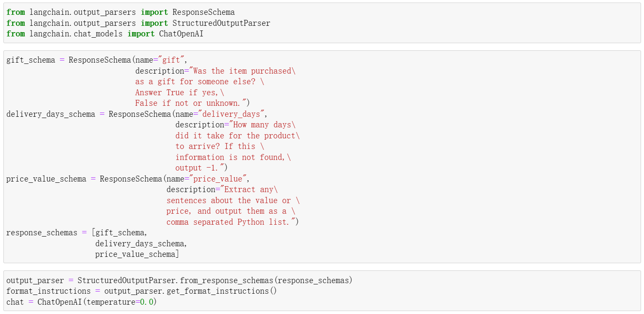The height and width of the screenshot is (314, 644).
Task: Place cursor on delivery_days_schema variable definition
Action: (x=50, y=114)
